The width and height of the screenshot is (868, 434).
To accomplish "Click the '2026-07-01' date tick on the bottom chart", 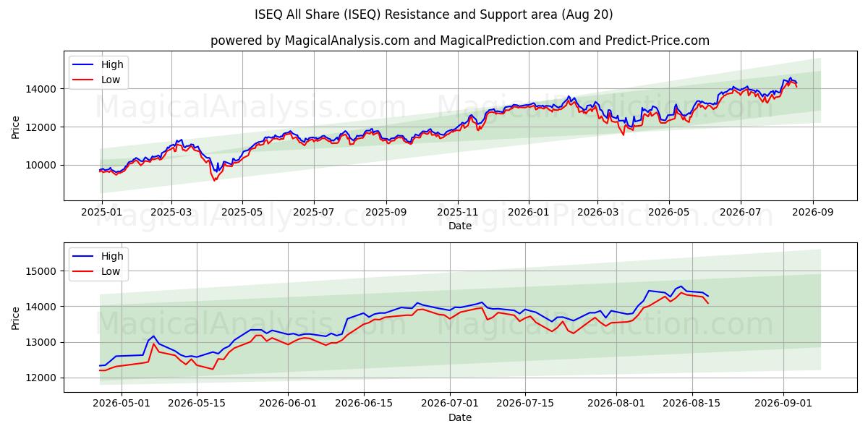I will (450, 405).
